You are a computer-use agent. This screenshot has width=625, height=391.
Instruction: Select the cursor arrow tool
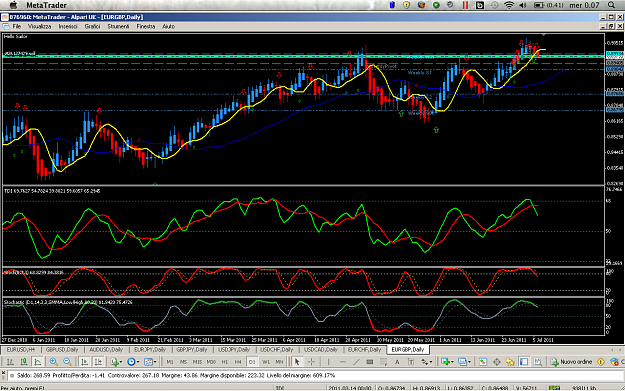[x=297, y=362]
